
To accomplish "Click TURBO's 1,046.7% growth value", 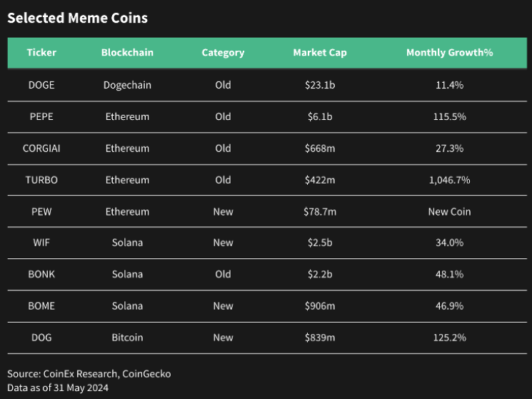I will (x=450, y=180).
